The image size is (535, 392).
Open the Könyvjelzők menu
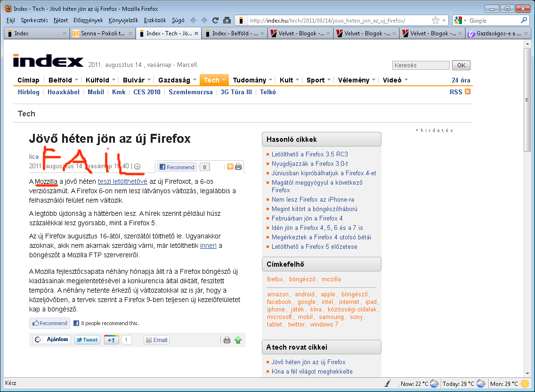123,20
